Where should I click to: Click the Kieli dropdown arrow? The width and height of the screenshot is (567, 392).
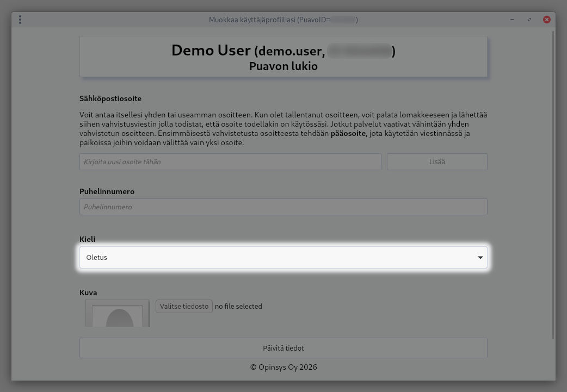[480, 257]
